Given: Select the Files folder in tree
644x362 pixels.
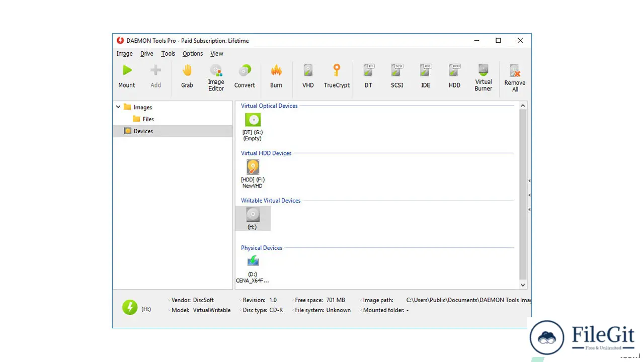Looking at the screenshot, I should [x=143, y=119].
